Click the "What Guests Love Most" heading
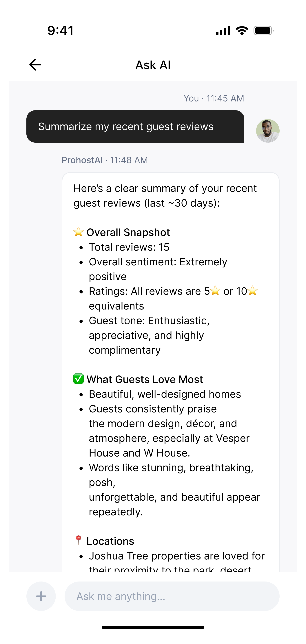 pyautogui.click(x=145, y=379)
